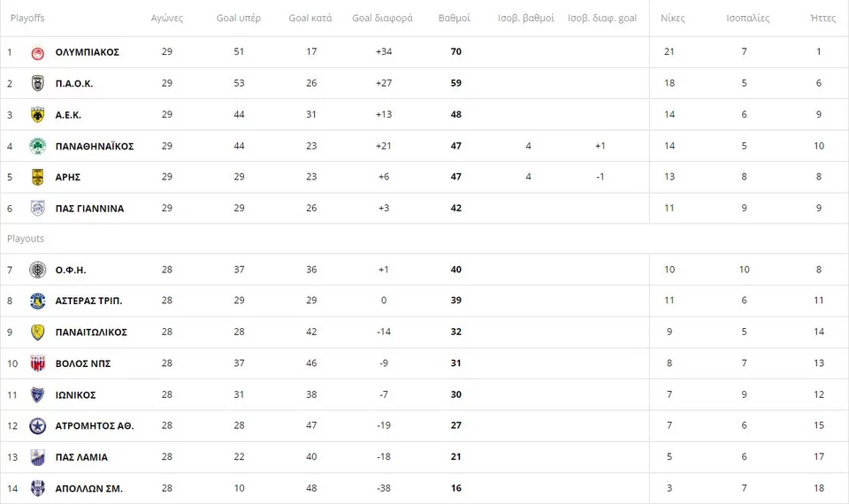Click the PAS Lamia team crest
Screen dimensions: 849x504
[38, 457]
